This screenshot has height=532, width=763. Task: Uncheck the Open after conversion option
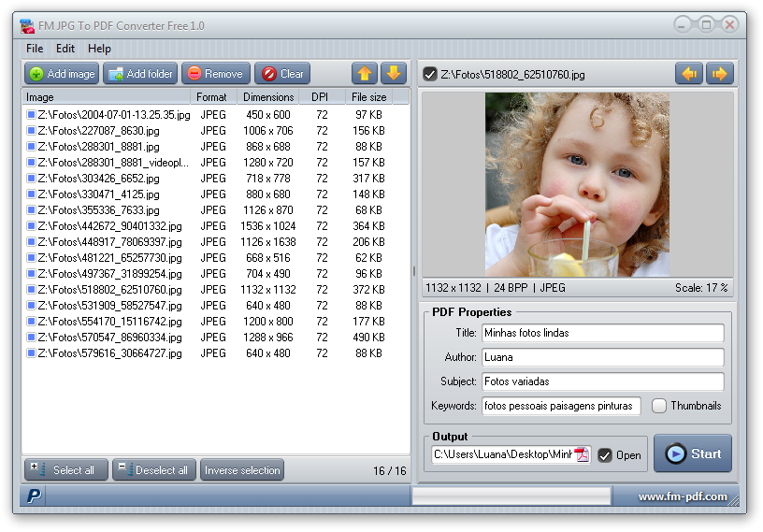coord(605,455)
